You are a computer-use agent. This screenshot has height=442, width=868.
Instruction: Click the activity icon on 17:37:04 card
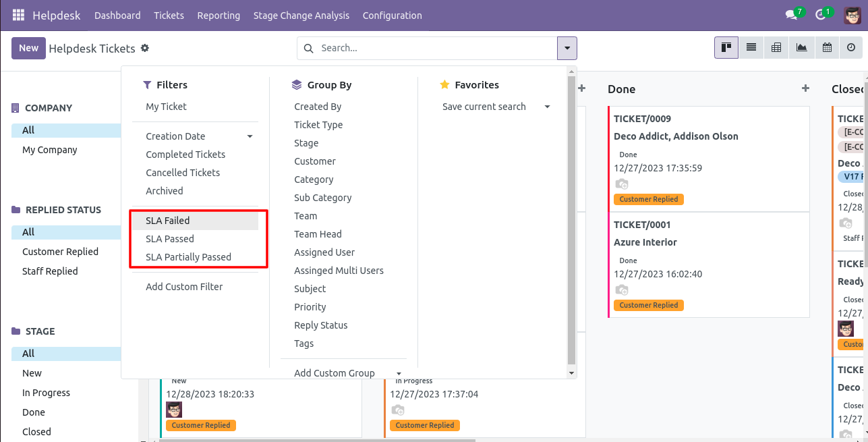(x=397, y=410)
